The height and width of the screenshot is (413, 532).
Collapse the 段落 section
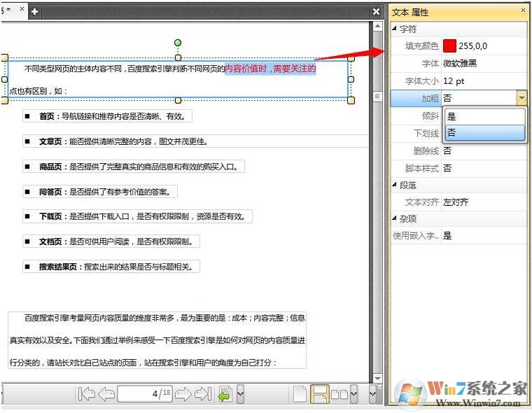tap(394, 185)
